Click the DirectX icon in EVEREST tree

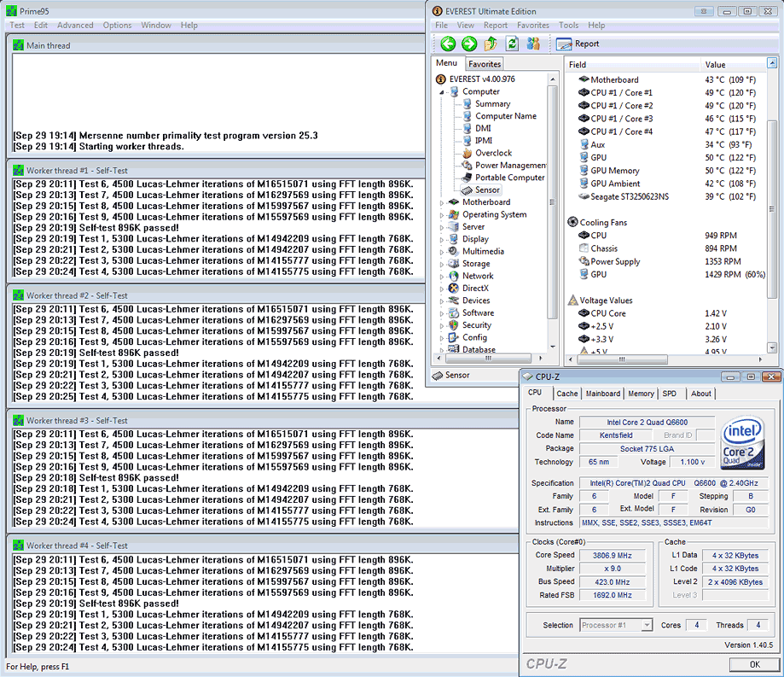pyautogui.click(x=454, y=289)
